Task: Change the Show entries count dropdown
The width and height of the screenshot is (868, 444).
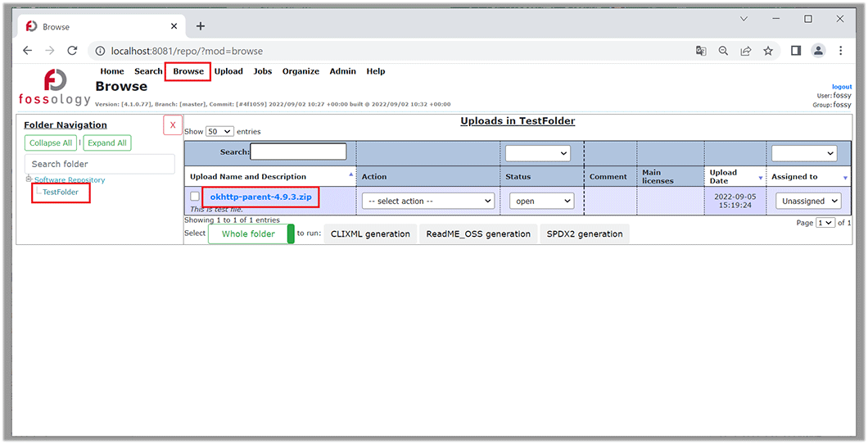Action: point(219,131)
